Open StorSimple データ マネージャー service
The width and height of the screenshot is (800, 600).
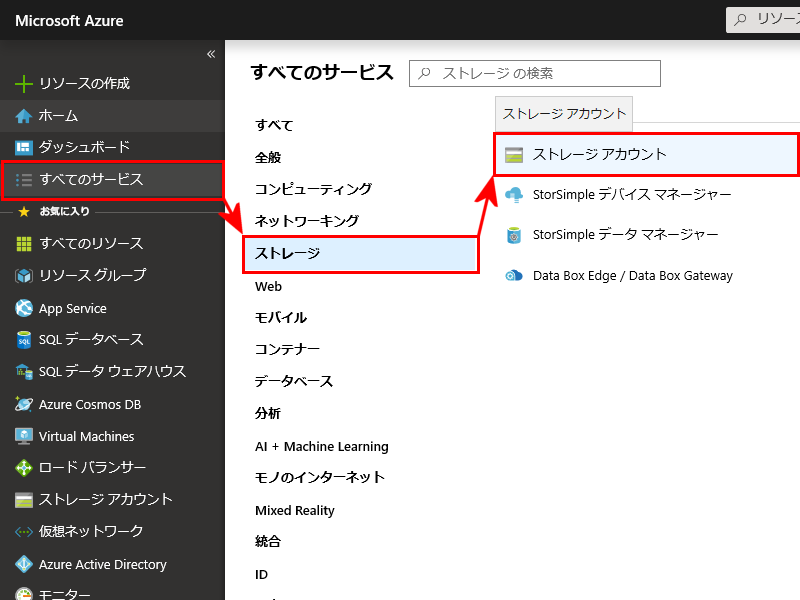coord(625,235)
